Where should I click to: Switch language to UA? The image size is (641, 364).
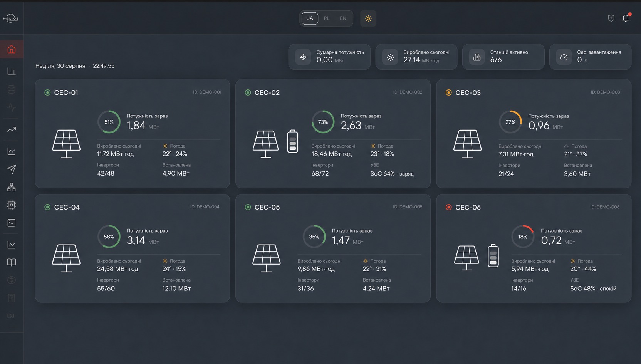point(310,18)
